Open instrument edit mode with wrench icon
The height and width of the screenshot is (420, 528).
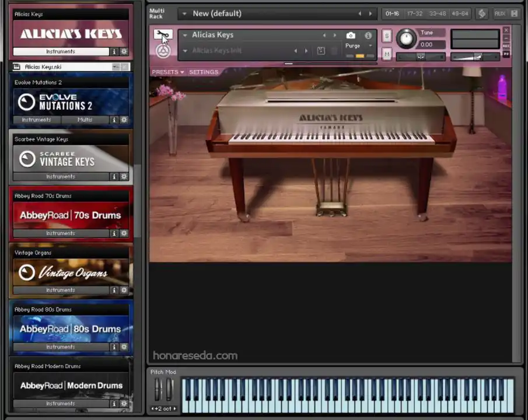(163, 34)
